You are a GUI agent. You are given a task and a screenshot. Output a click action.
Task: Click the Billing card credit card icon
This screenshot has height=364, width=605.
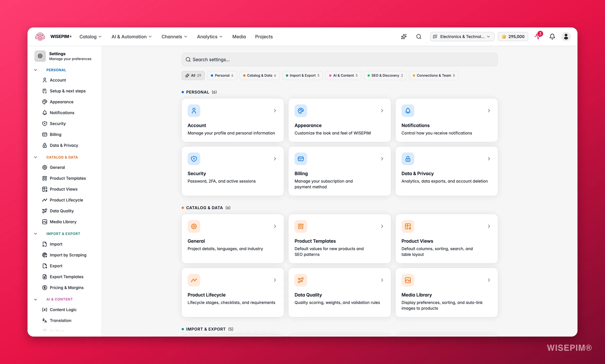(x=301, y=159)
